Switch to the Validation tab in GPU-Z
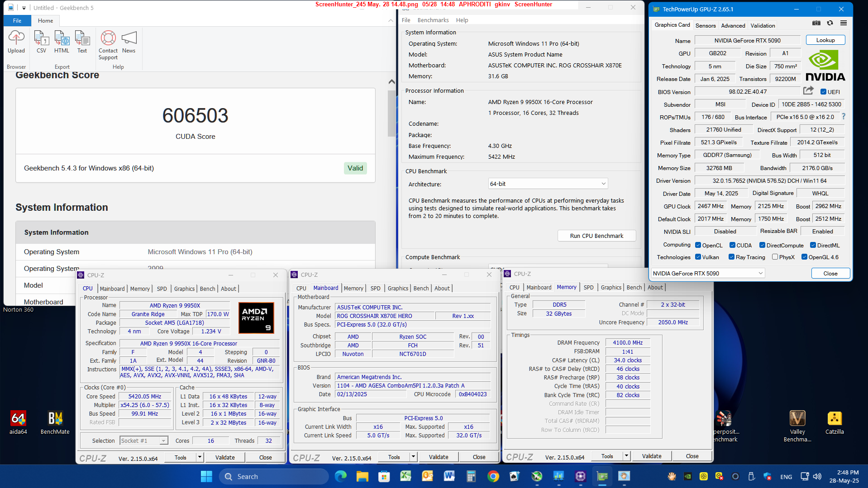This screenshot has height=488, width=868. 763,25
